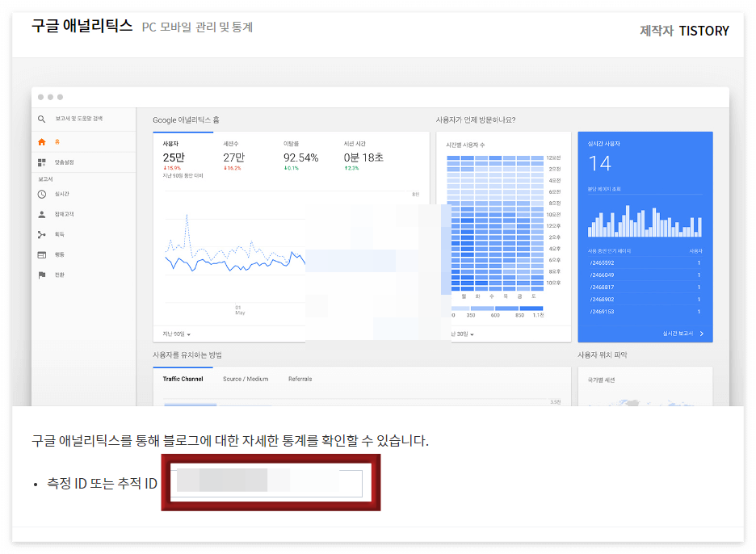Click the /2466049 page row

[x=645, y=275]
